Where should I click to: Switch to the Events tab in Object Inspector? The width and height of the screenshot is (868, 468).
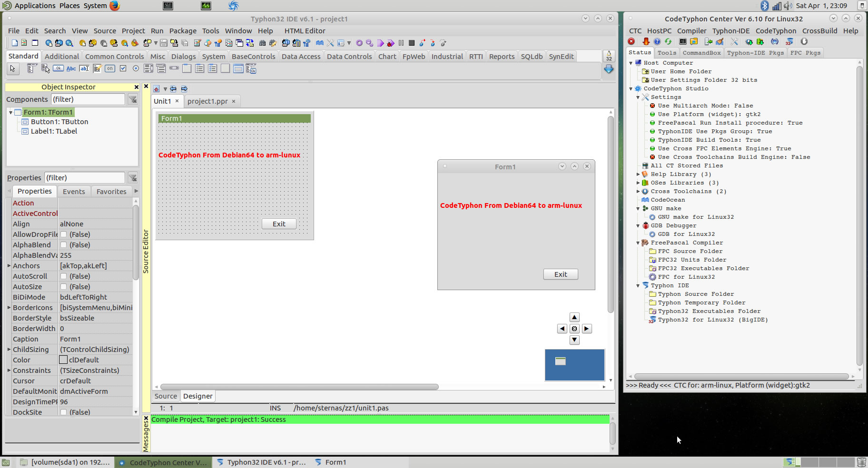point(74,191)
